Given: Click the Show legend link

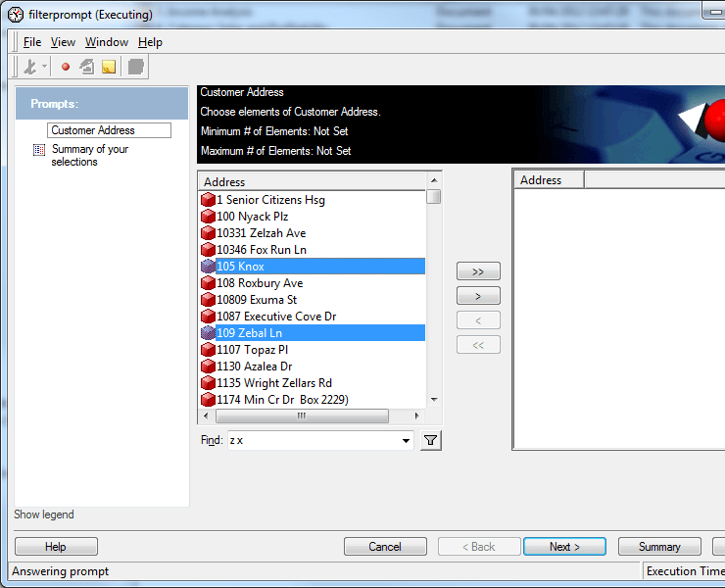Looking at the screenshot, I should pos(44,514).
